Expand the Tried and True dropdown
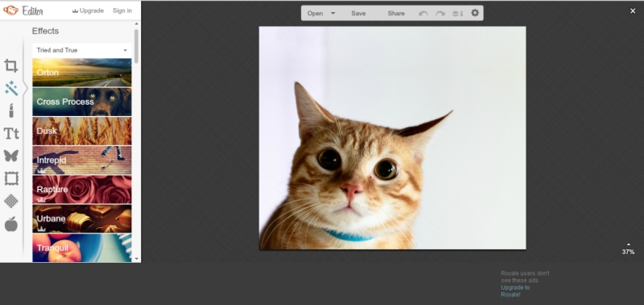The width and height of the screenshot is (644, 305). 82,50
